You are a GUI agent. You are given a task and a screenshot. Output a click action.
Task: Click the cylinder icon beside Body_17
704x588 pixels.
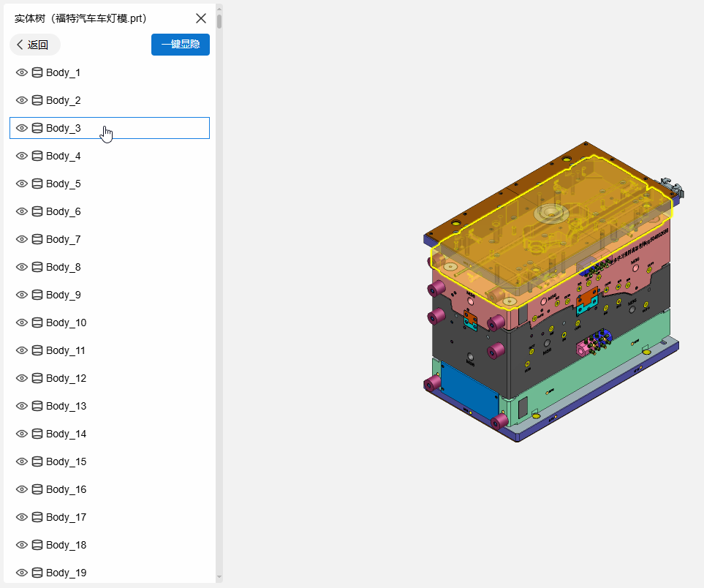click(x=37, y=517)
